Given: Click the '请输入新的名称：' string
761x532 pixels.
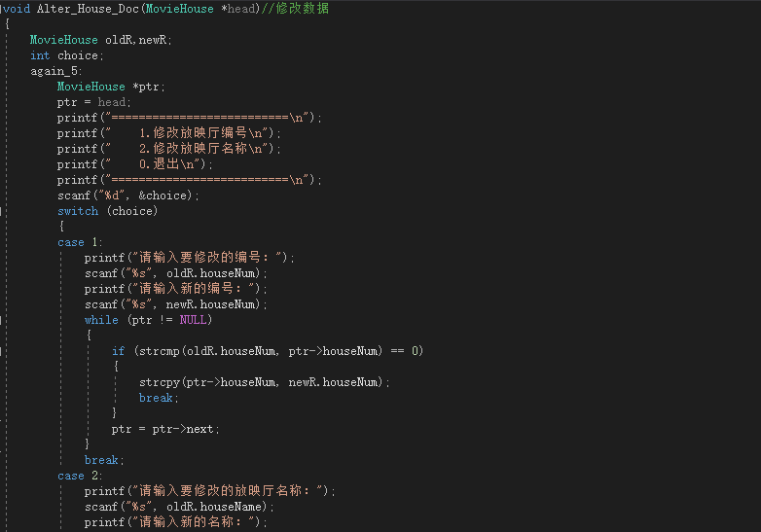Looking at the screenshot, I should [193, 522].
